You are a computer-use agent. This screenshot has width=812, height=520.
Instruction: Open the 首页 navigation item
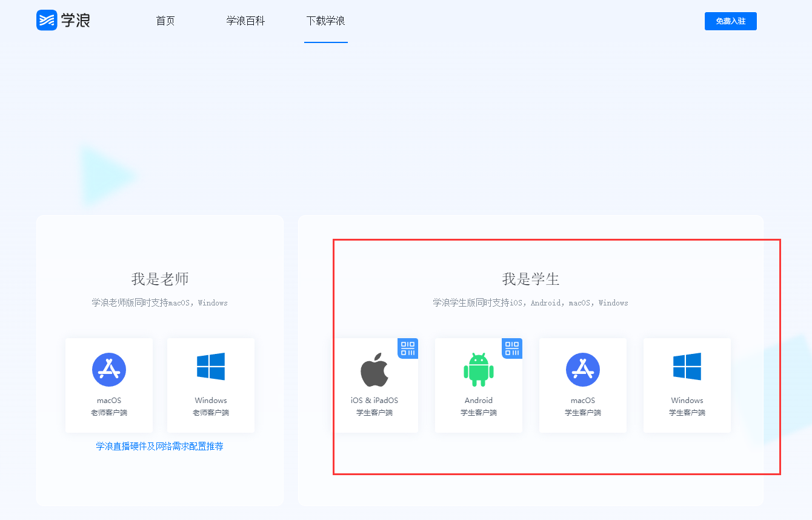pyautogui.click(x=165, y=21)
